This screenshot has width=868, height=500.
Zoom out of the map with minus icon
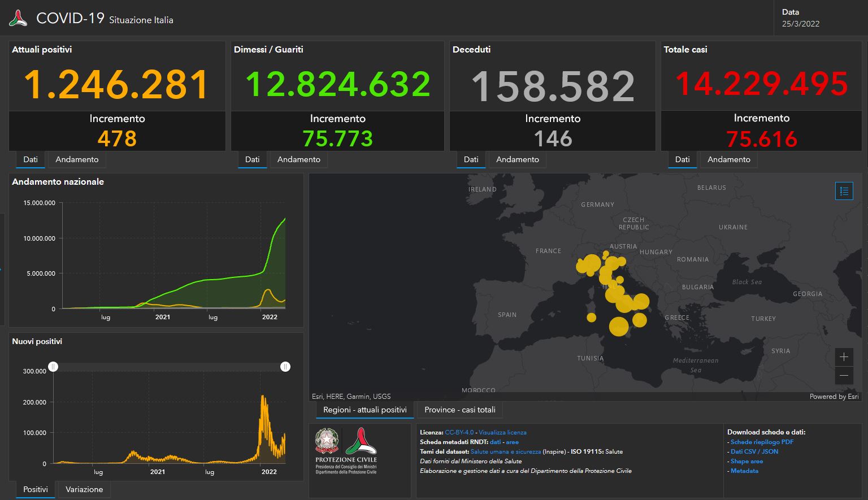click(844, 375)
